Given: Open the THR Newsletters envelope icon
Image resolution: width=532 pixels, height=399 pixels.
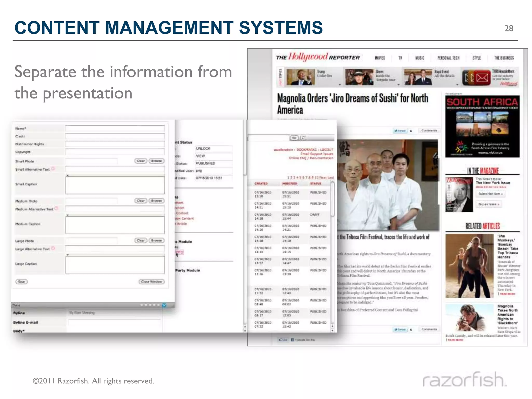Looking at the screenshot, I should 477,78.
